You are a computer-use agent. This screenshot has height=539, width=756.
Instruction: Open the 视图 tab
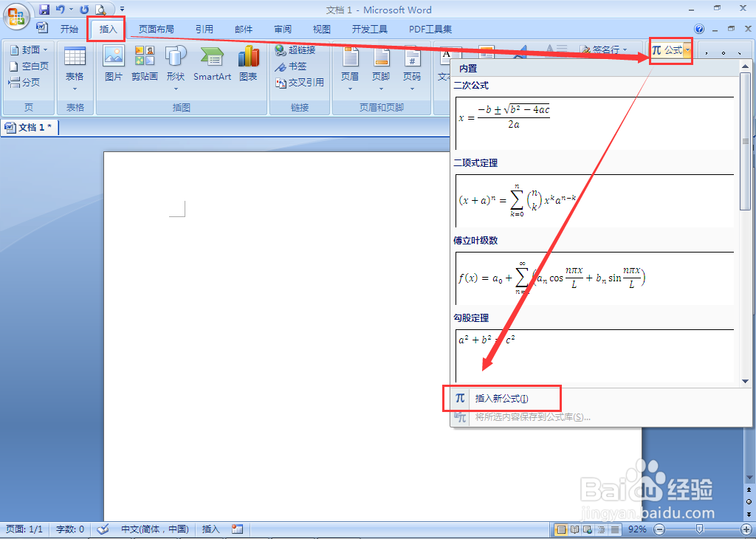point(322,30)
